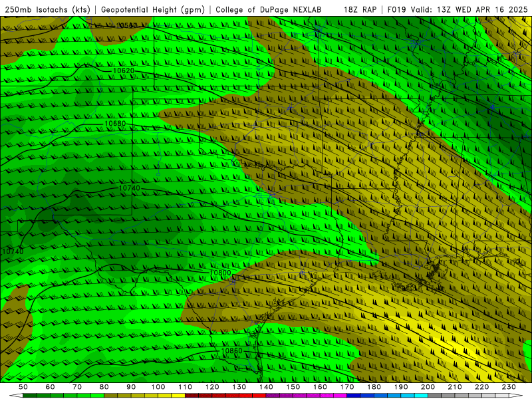Click the bright red colorbar swatch below 140

259,396
